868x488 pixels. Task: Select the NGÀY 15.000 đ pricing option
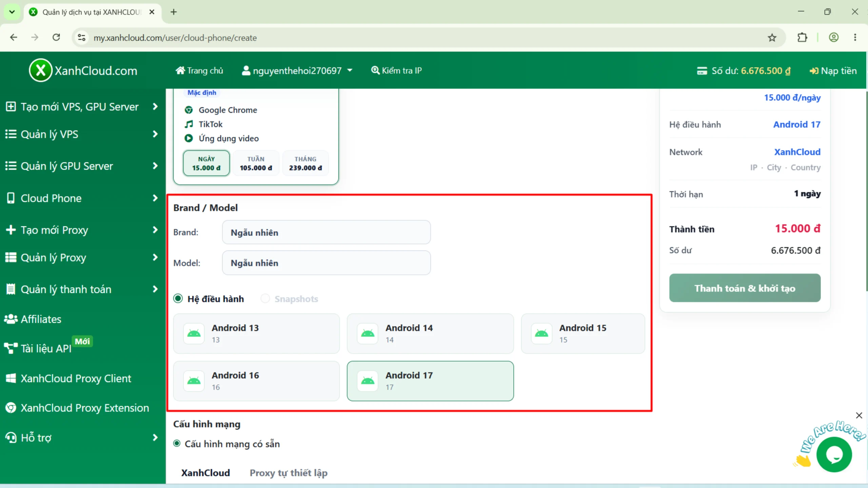pyautogui.click(x=206, y=163)
